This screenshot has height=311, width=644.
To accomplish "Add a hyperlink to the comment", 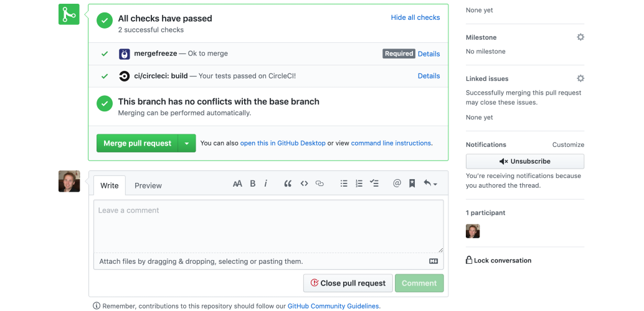I will 320,183.
